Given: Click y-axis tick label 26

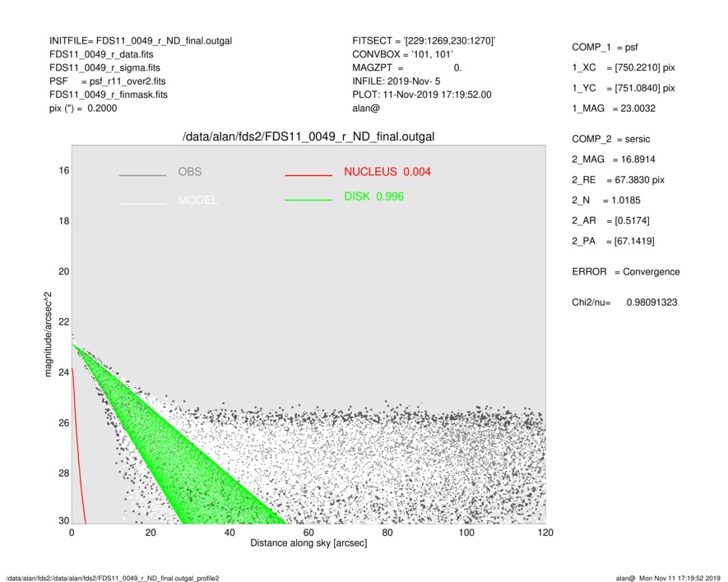Looking at the screenshot, I should 63,423.
